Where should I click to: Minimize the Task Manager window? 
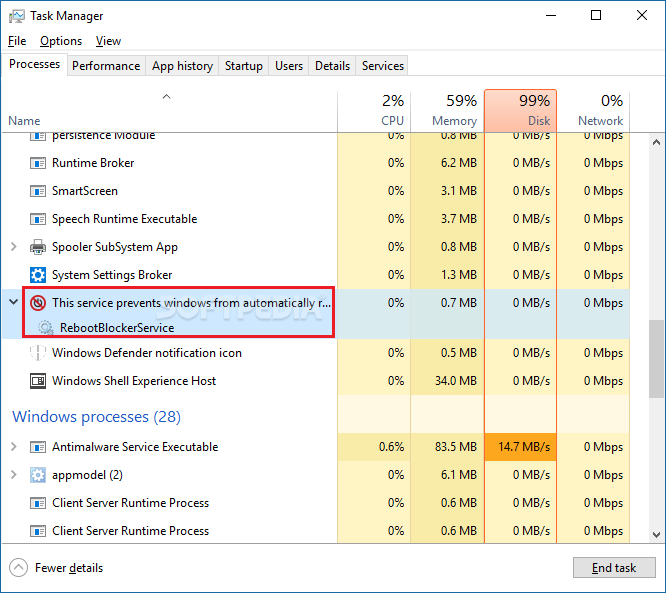click(551, 16)
